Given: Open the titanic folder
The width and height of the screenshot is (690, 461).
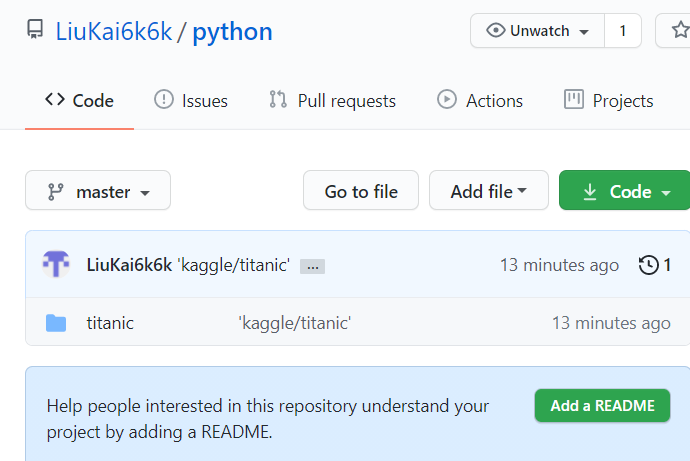Looking at the screenshot, I should [x=110, y=323].
